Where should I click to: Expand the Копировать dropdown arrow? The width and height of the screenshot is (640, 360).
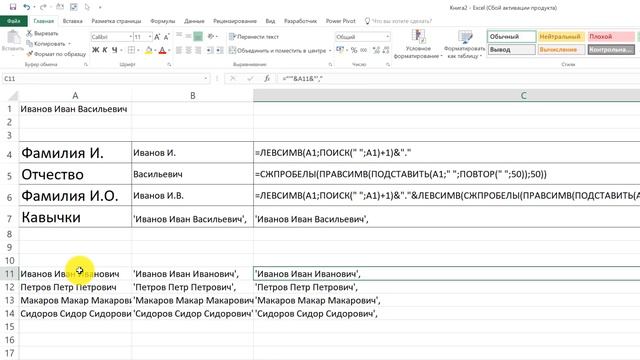69,44
